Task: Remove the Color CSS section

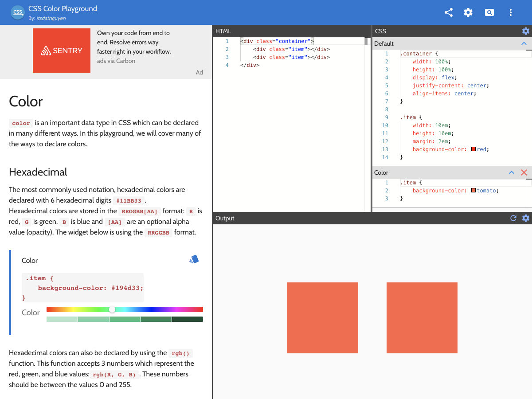Action: click(x=524, y=172)
